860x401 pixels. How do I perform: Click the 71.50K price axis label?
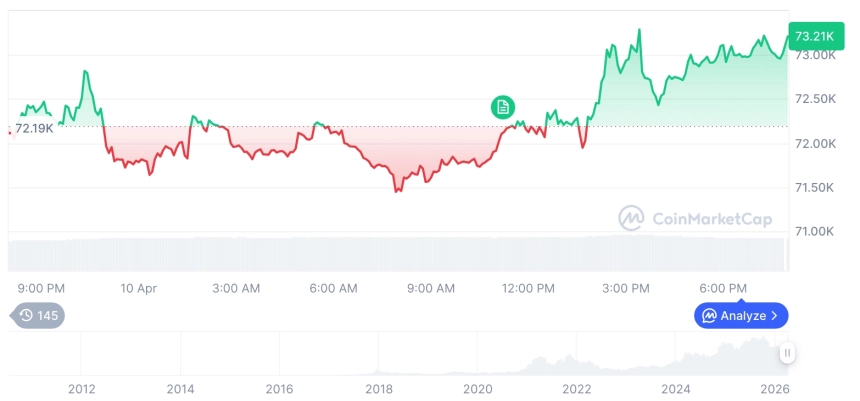(x=814, y=187)
